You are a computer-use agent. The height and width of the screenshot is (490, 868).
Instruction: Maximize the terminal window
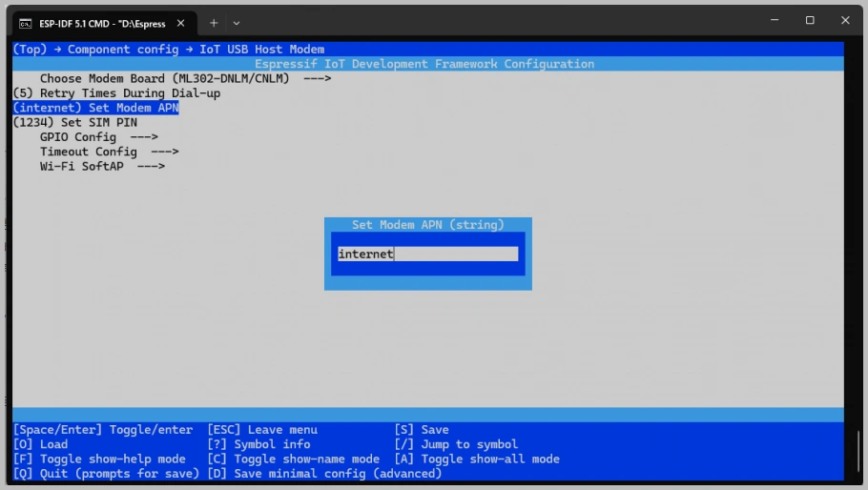pos(810,20)
